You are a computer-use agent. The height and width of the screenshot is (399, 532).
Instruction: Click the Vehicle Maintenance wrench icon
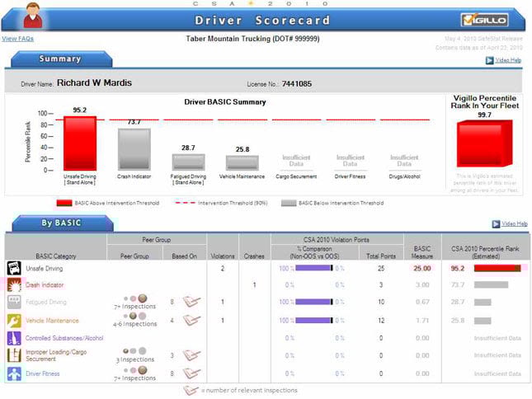tap(14, 321)
